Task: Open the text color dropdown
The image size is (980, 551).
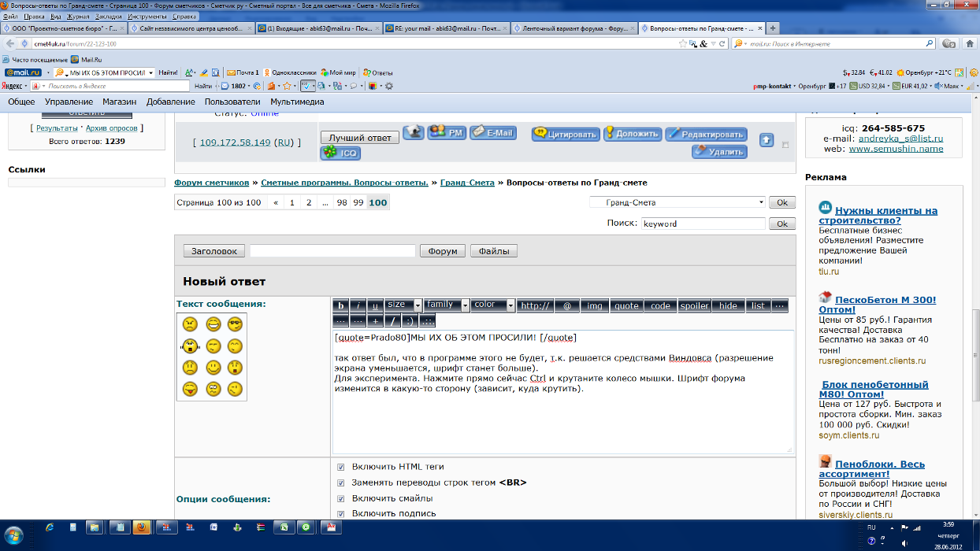Action: coord(493,305)
